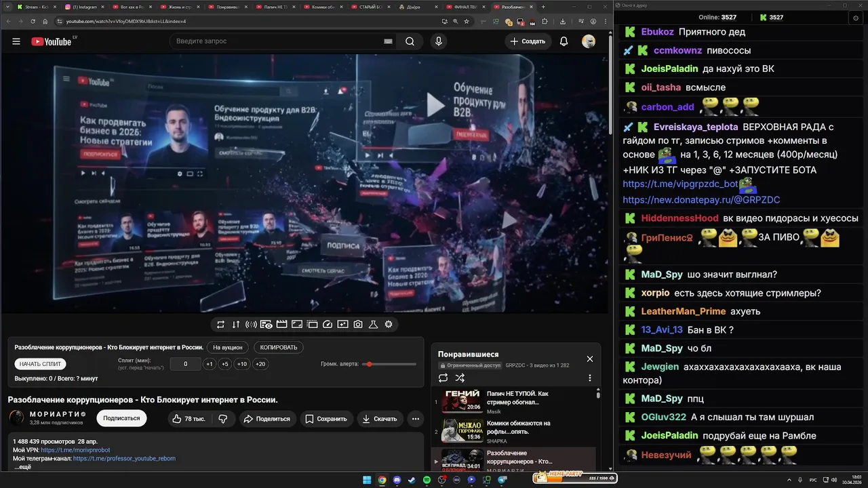Expand description with ...ещё
The height and width of the screenshot is (488, 868).
tap(22, 467)
